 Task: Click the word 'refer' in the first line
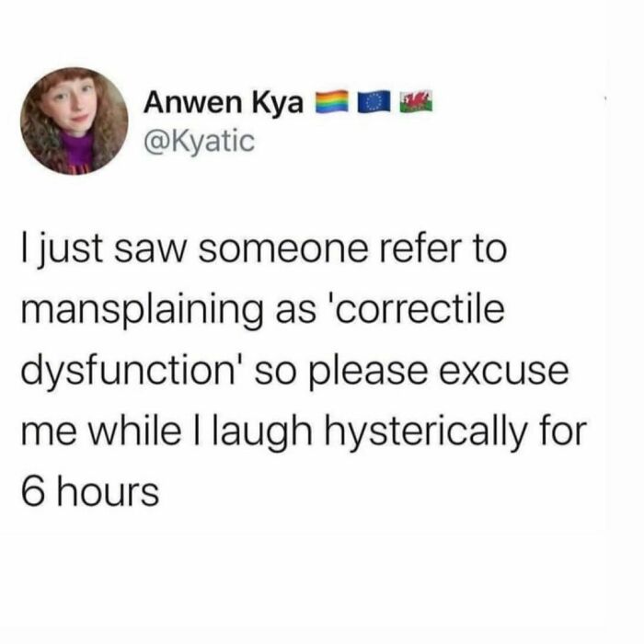[x=420, y=247]
